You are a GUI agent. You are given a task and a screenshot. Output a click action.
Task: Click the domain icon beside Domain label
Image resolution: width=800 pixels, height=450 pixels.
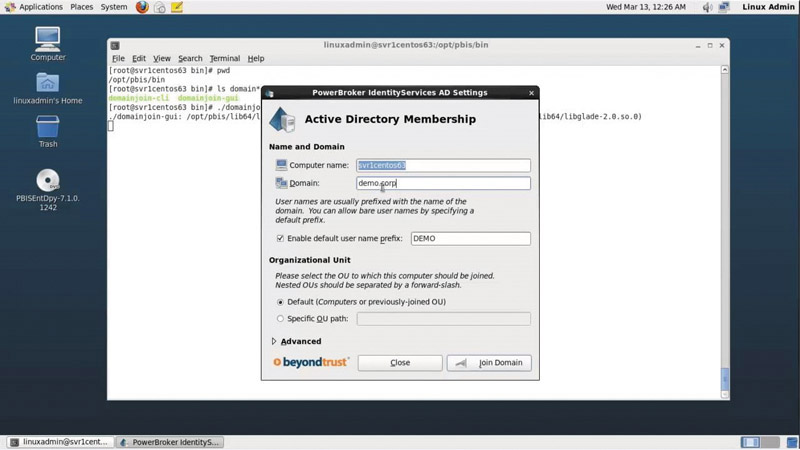(281, 183)
